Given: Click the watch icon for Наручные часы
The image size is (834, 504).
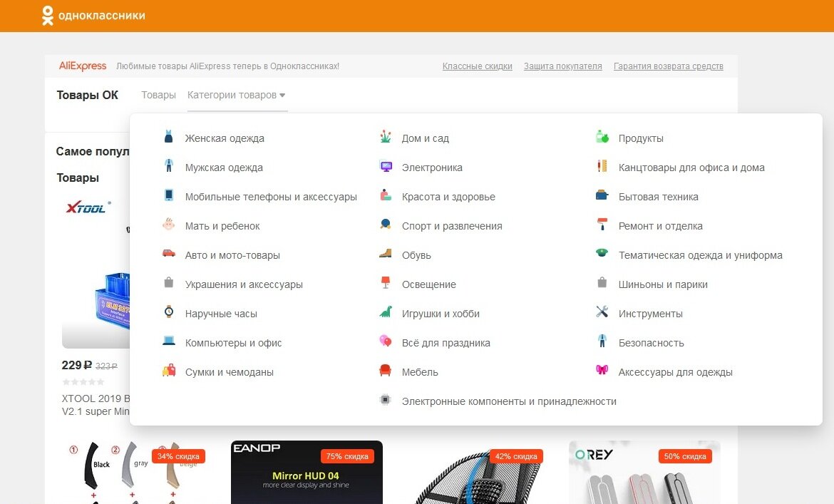Looking at the screenshot, I should (169, 312).
